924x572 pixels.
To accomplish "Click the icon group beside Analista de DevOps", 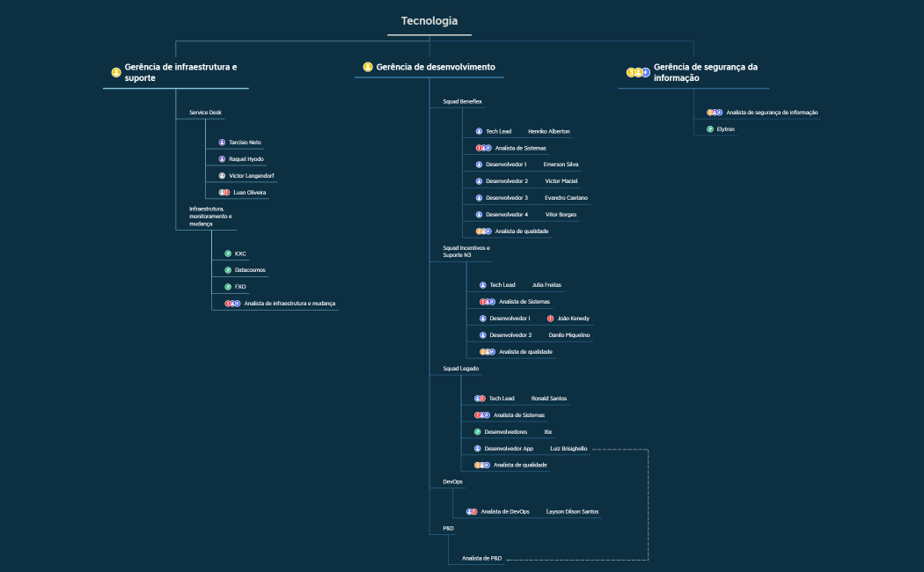I will click(x=472, y=511).
